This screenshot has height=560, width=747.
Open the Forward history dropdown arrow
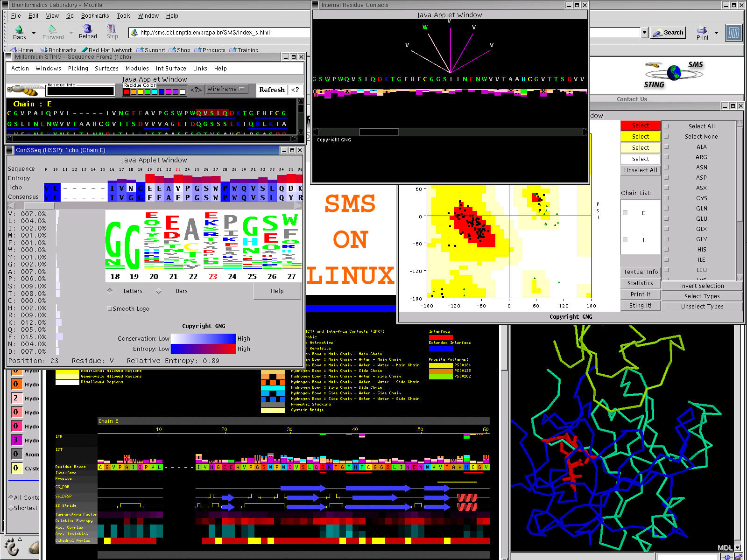tap(71, 33)
